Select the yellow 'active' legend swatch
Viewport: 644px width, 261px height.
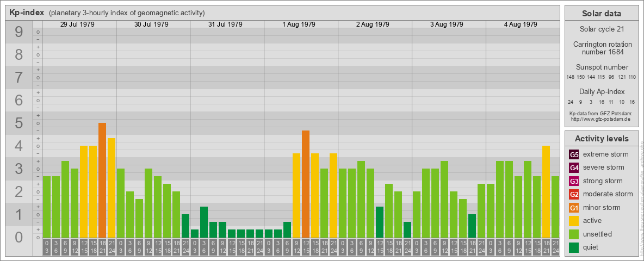pyautogui.click(x=574, y=221)
